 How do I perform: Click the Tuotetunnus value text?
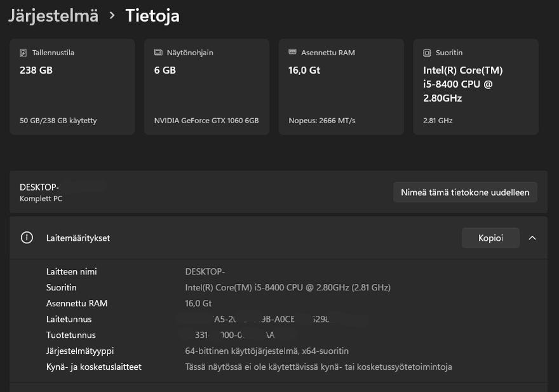(236, 335)
